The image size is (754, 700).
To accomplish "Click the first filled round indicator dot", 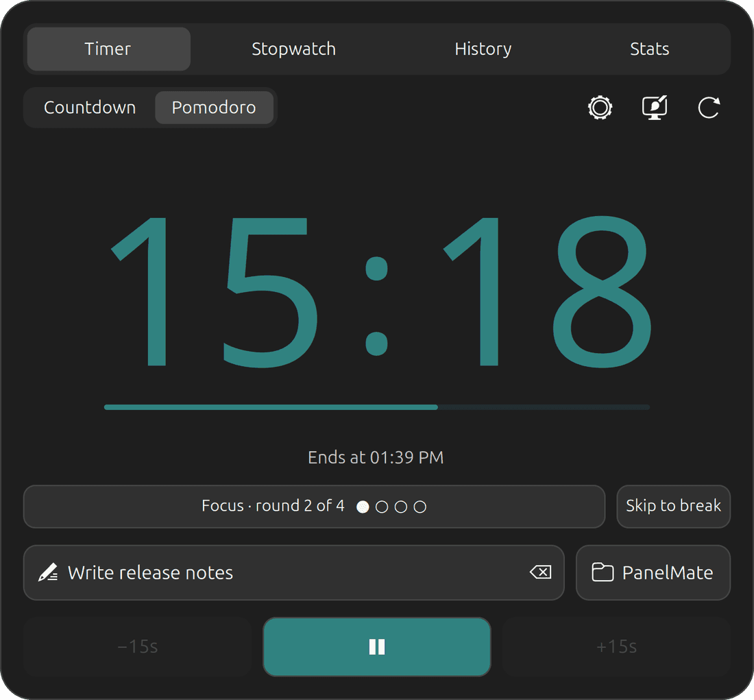I will click(363, 507).
